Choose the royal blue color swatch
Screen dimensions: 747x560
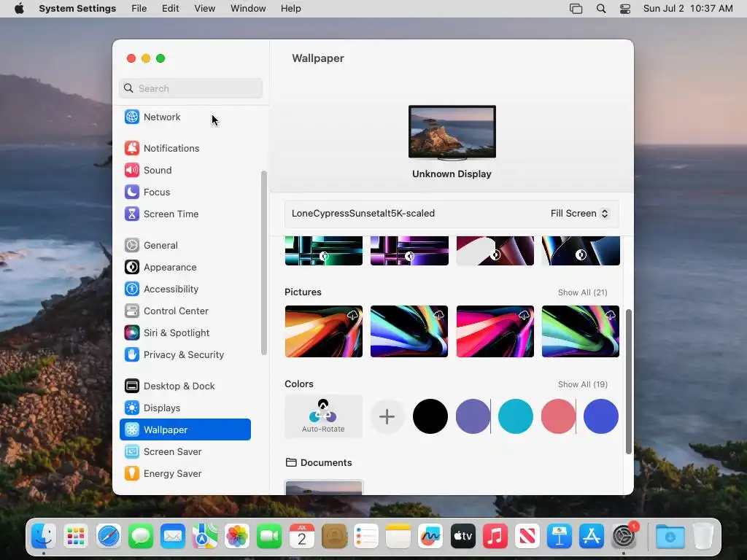(601, 416)
